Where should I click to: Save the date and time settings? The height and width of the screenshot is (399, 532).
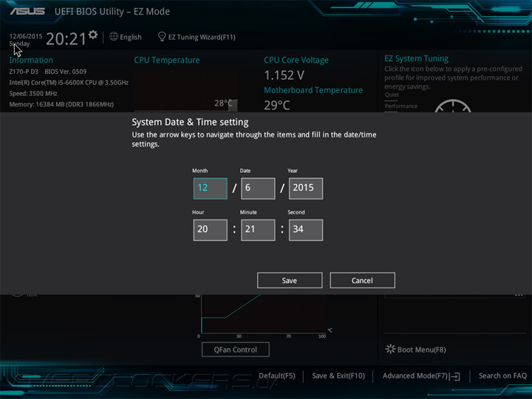(290, 280)
